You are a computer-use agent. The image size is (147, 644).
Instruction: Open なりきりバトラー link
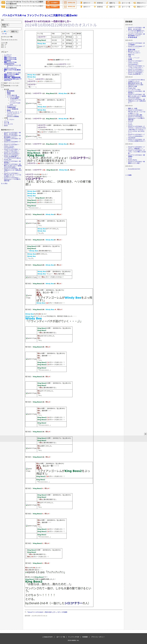[12, 106]
